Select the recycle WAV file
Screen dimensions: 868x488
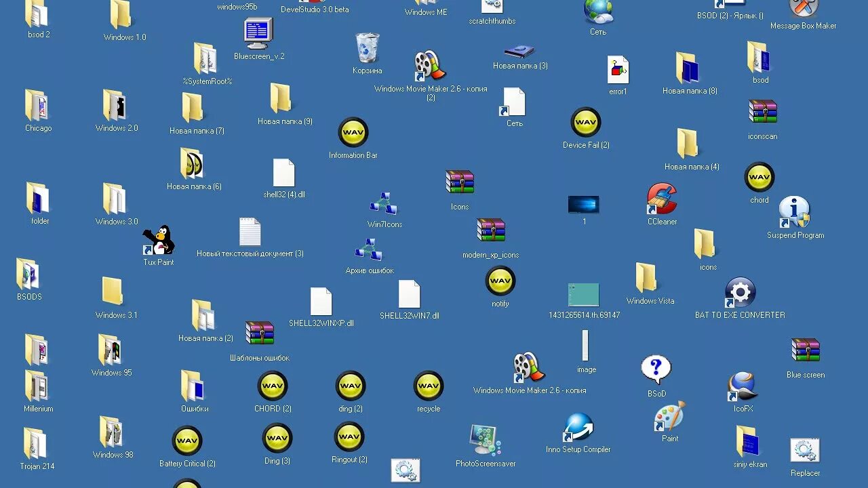tap(429, 386)
